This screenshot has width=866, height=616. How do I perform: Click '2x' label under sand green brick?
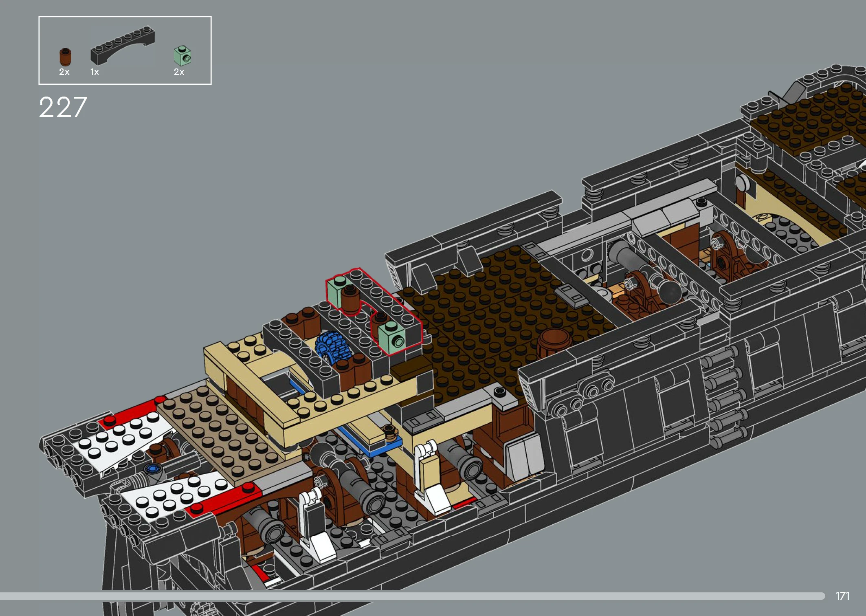pyautogui.click(x=179, y=72)
